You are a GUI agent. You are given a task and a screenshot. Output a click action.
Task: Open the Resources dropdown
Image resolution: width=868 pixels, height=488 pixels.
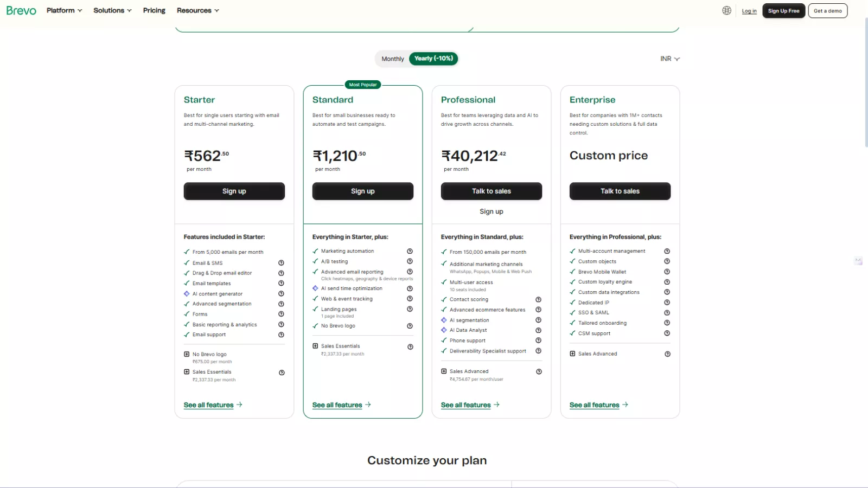(197, 10)
